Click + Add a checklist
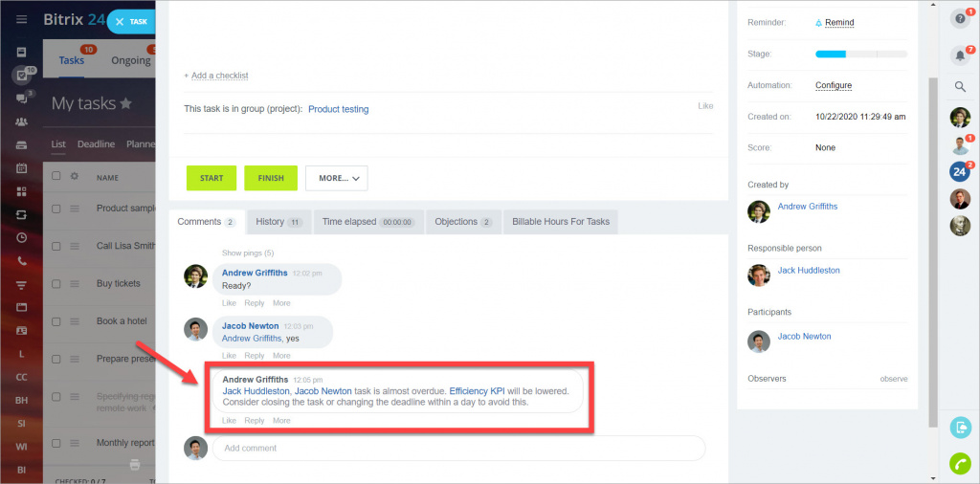 (x=216, y=75)
